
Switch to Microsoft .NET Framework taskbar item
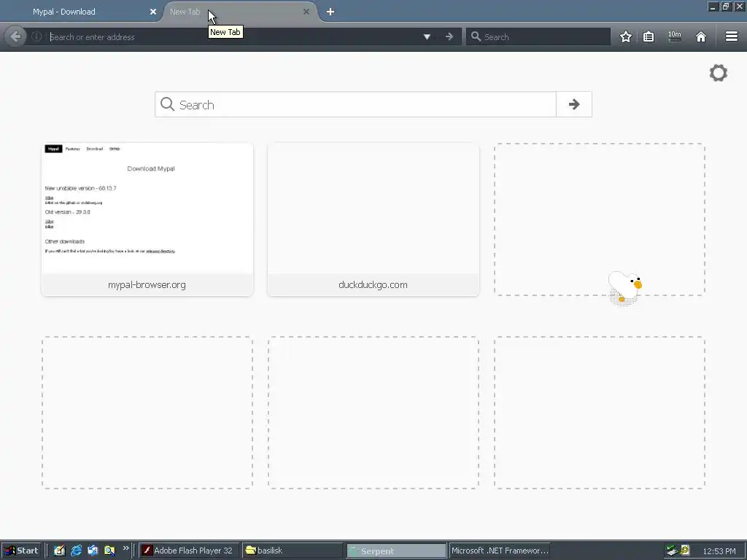pos(500,551)
